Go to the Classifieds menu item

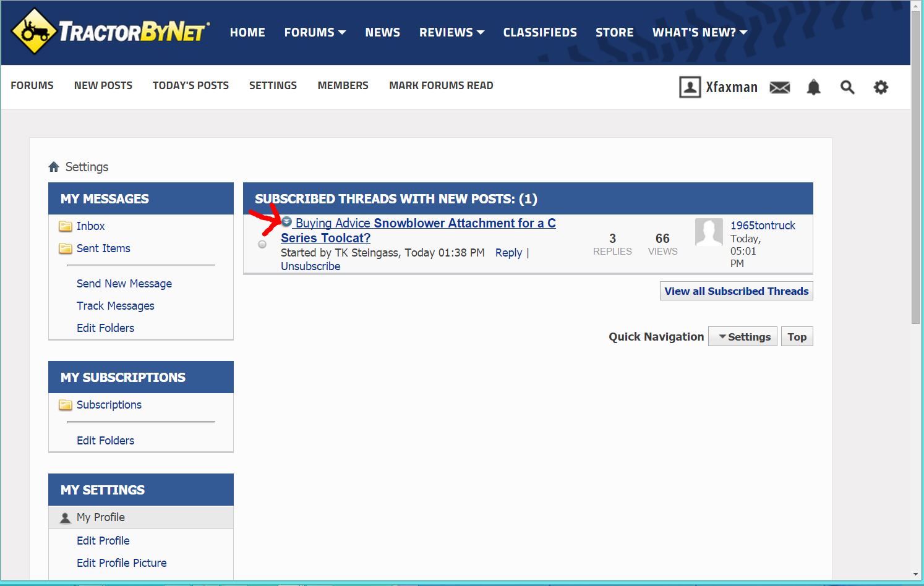[539, 32]
